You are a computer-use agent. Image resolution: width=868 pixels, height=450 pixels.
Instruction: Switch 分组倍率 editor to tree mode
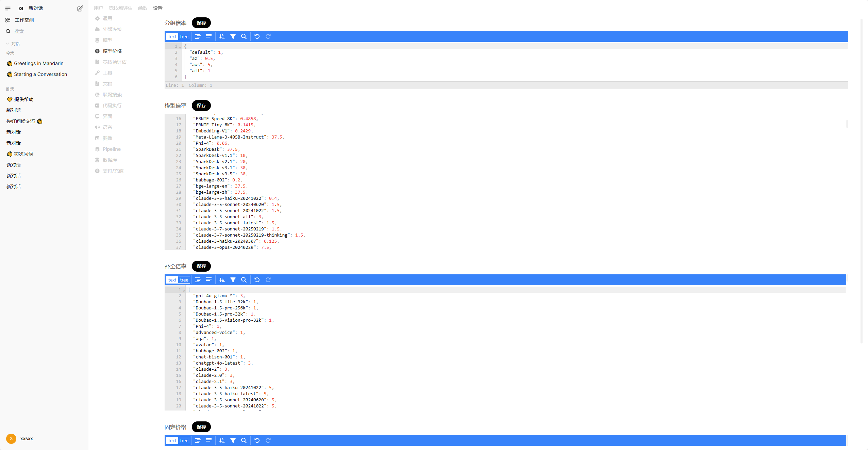pos(184,36)
